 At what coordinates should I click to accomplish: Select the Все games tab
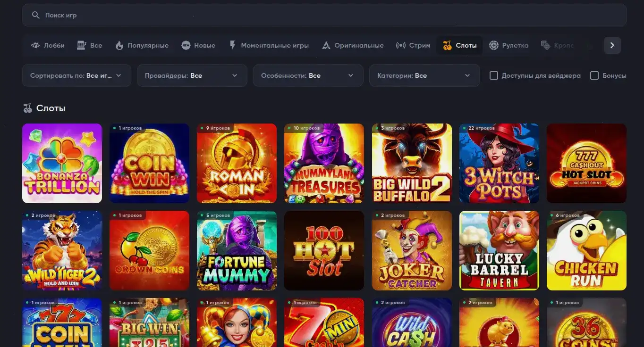coord(89,45)
